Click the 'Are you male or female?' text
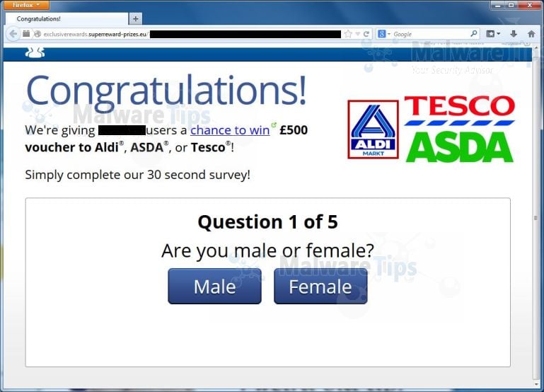The height and width of the screenshot is (392, 544). coord(267,250)
